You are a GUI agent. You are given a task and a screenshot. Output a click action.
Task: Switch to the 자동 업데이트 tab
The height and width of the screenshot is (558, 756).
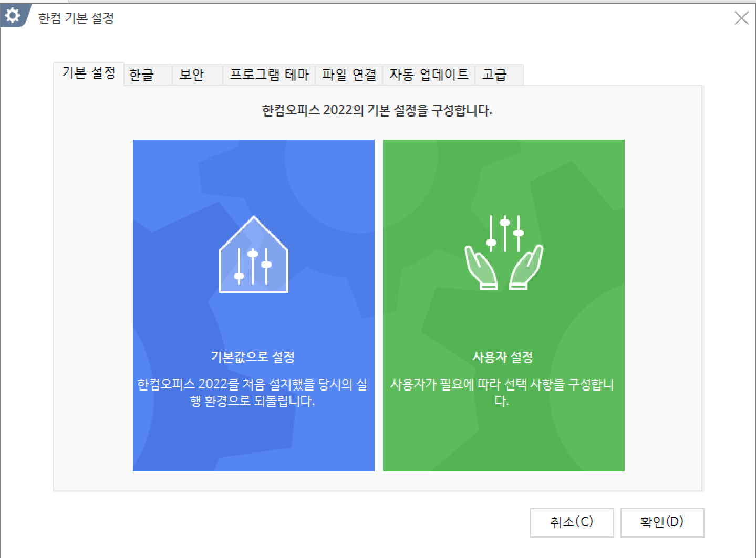click(x=429, y=75)
